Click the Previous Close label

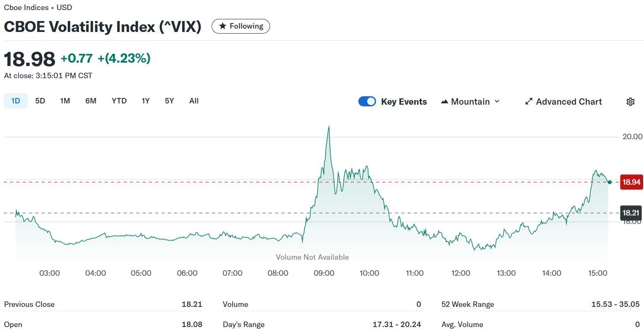(29, 304)
